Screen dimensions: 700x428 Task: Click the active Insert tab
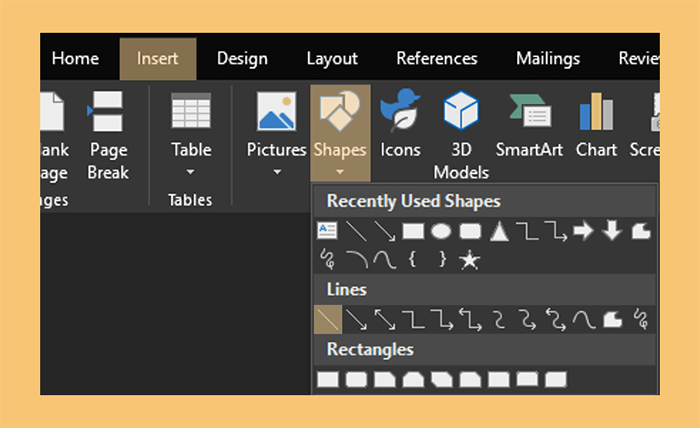click(158, 58)
